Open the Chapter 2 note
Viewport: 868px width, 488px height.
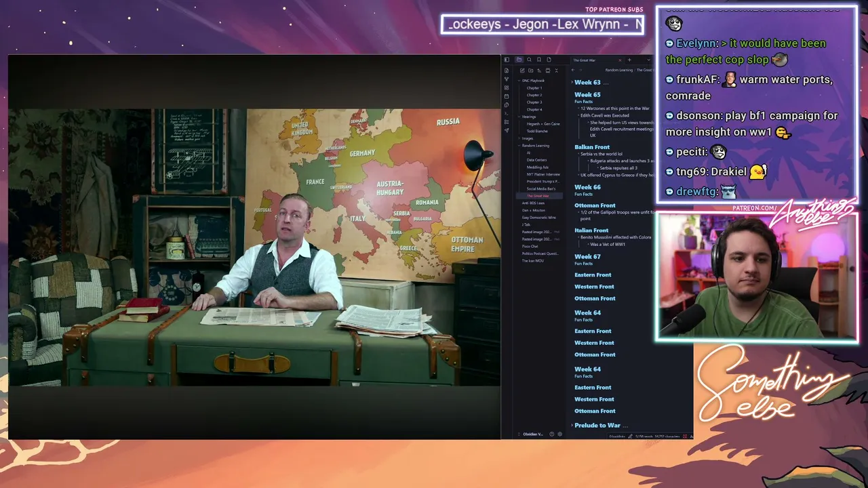[x=534, y=95]
